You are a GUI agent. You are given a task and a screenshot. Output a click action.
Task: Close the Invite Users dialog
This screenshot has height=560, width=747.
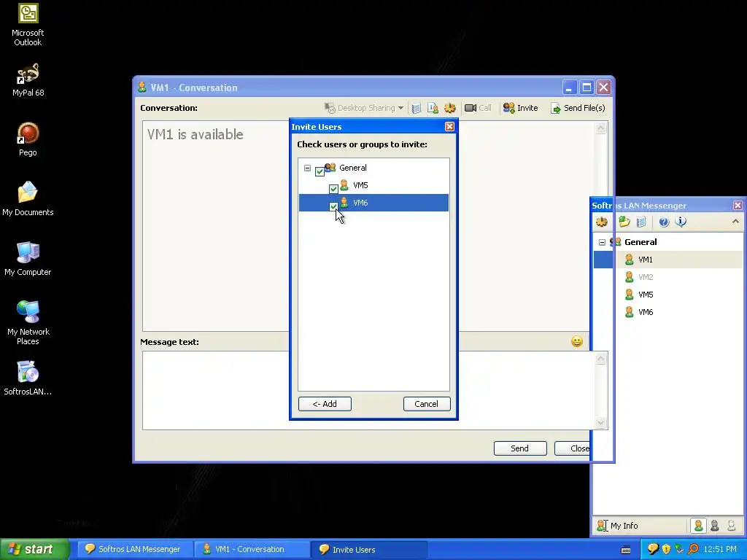coord(449,127)
